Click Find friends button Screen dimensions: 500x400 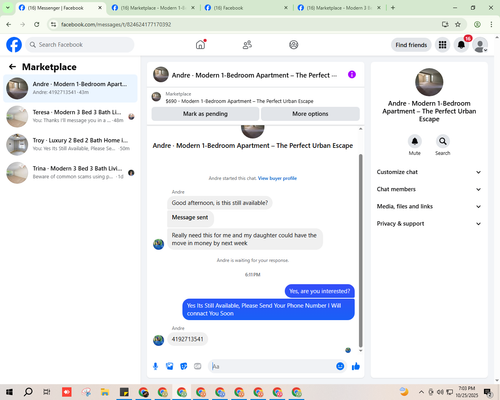click(x=411, y=45)
